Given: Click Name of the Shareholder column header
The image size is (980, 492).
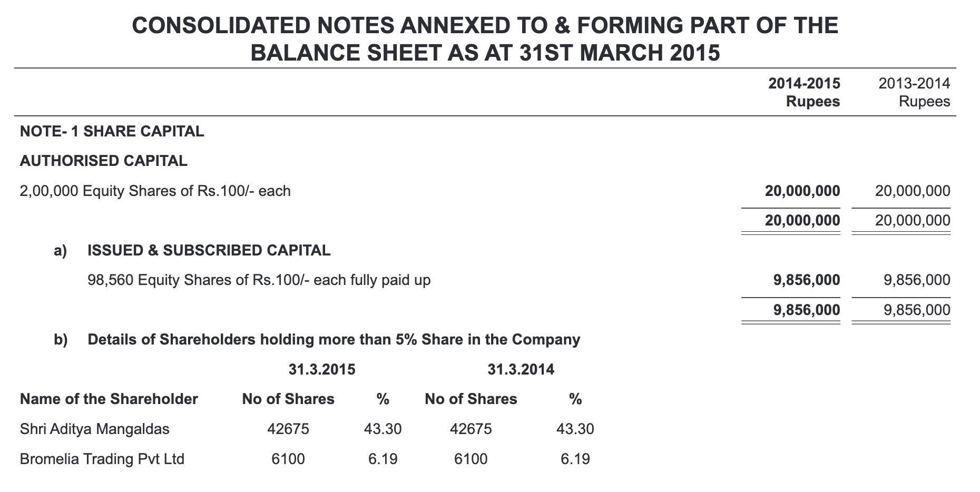Looking at the screenshot, I should point(109,399).
